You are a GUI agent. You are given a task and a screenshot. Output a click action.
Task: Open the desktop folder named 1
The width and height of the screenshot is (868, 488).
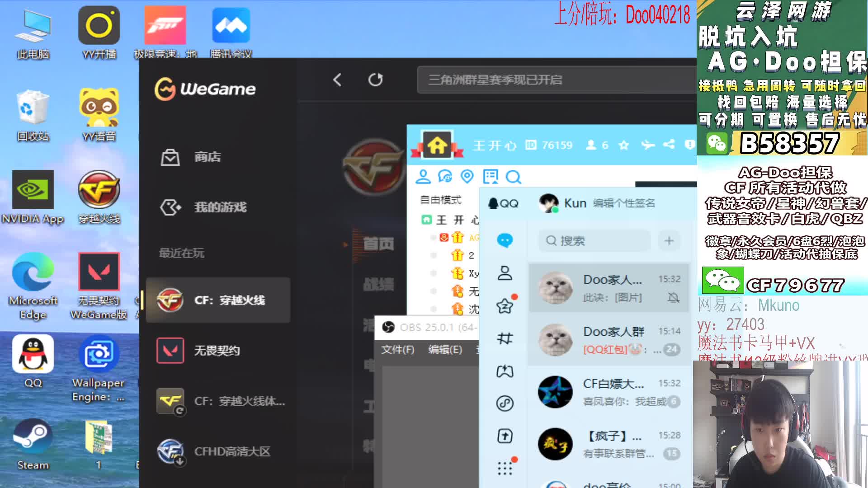click(x=99, y=445)
